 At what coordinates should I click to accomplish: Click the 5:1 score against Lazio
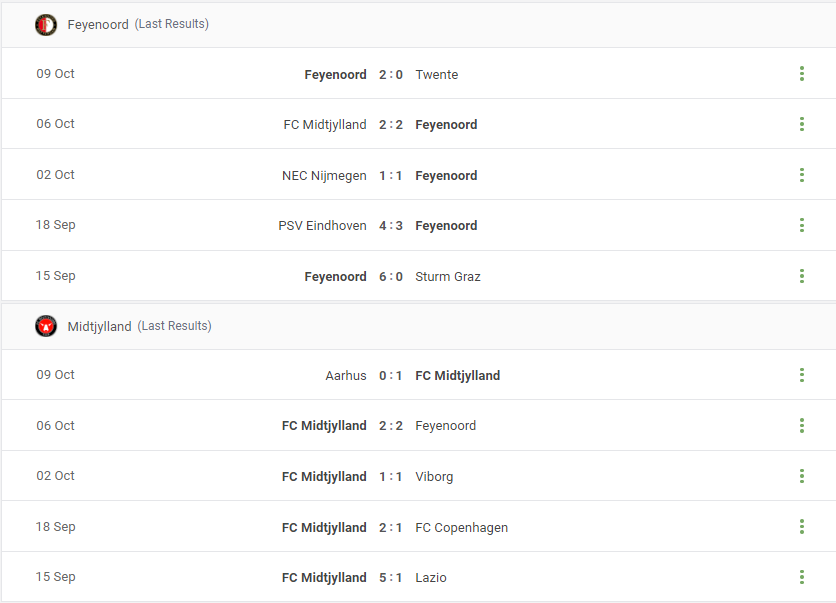[391, 577]
